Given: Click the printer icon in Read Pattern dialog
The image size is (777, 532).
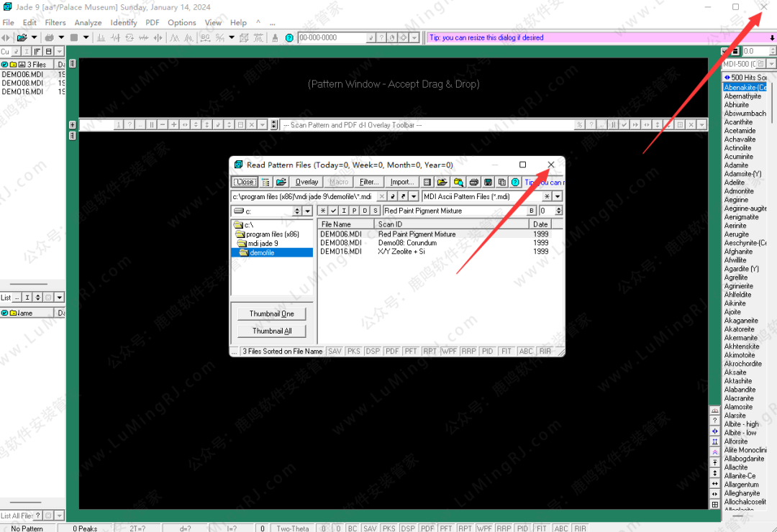Looking at the screenshot, I should coord(473,183).
